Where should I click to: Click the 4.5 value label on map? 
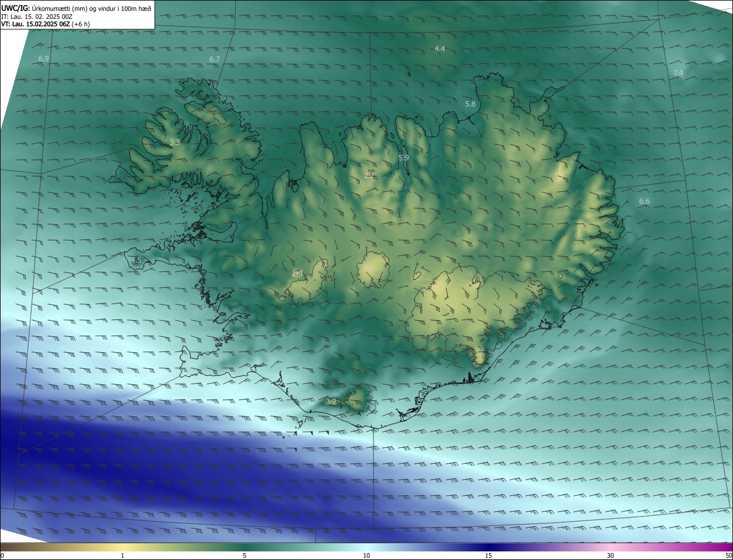(x=136, y=260)
